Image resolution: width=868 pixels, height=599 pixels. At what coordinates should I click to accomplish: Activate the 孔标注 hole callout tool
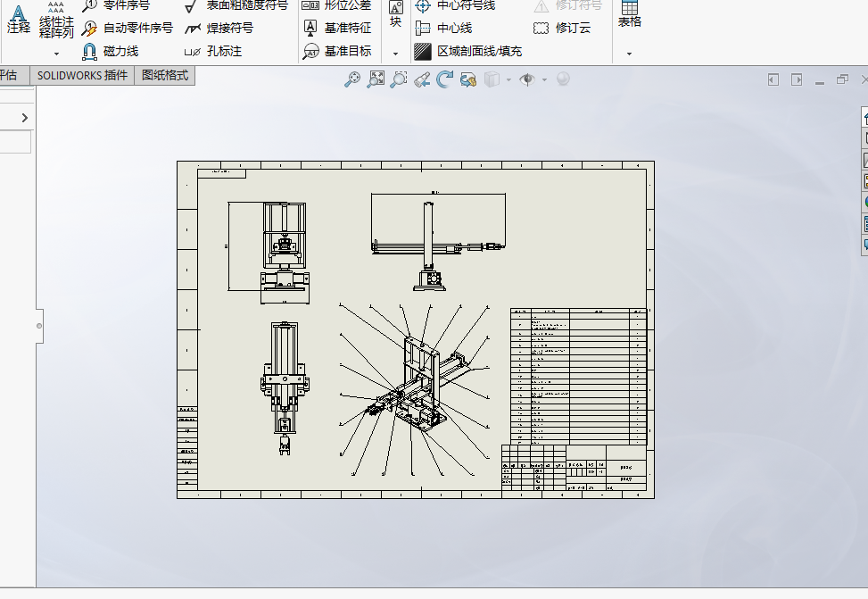pos(214,51)
